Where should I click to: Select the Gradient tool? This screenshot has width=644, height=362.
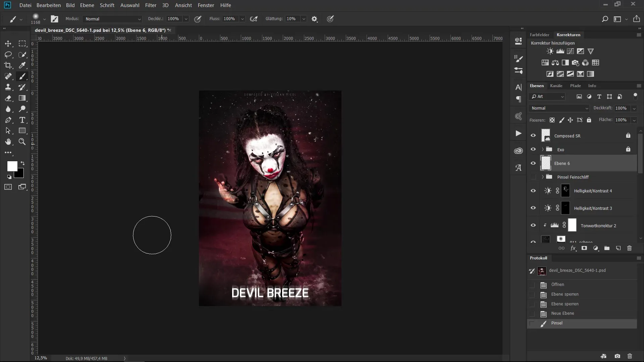pos(22,98)
